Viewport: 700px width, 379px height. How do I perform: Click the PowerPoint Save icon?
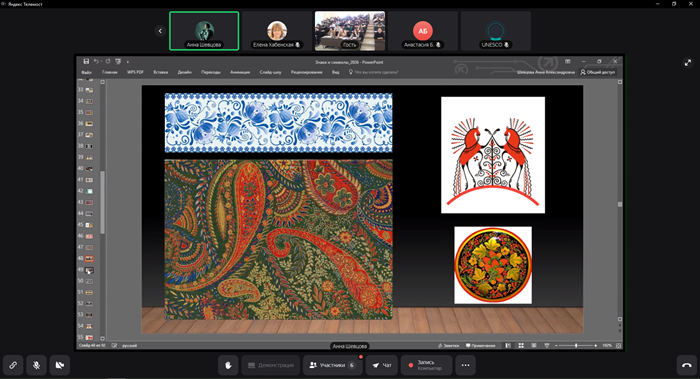86,62
